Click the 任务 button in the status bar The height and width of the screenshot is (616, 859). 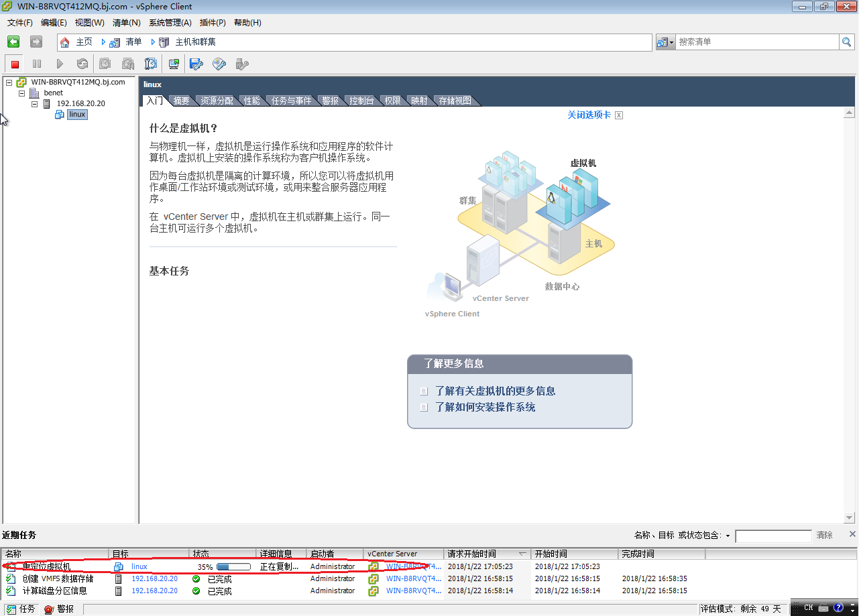point(21,609)
